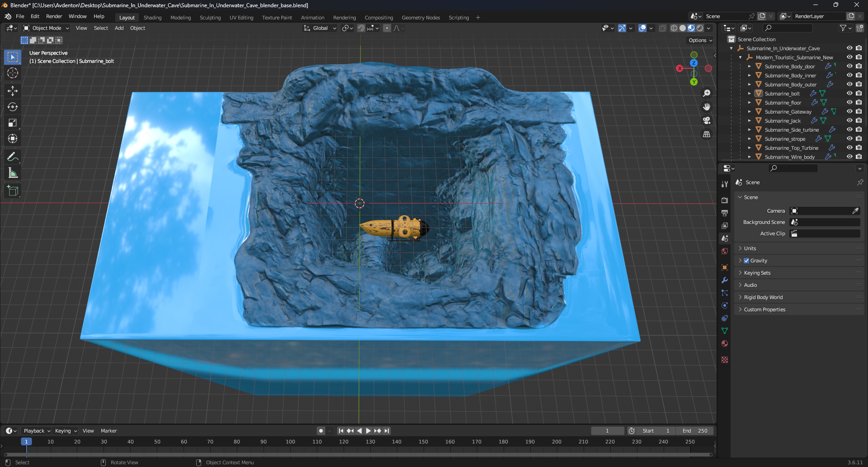The height and width of the screenshot is (467, 868).
Task: Hide Submarine_floor in viewport
Action: [x=849, y=102]
